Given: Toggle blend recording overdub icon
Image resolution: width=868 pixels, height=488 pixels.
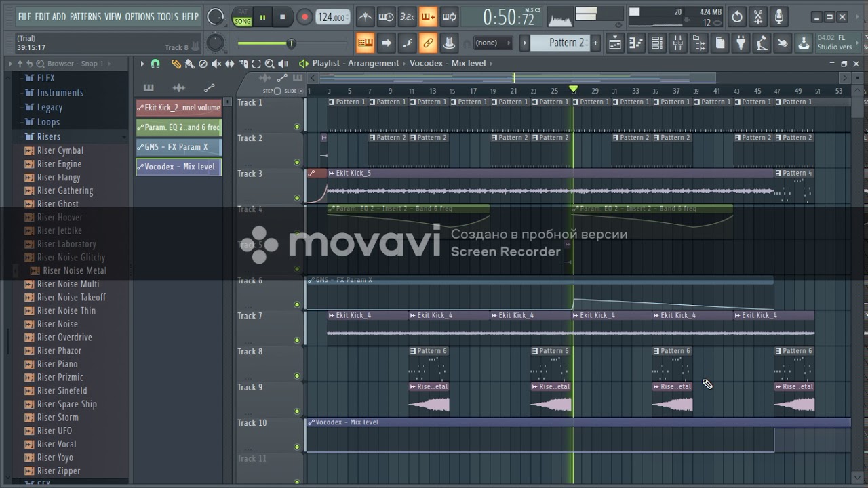Looking at the screenshot, I should (428, 17).
